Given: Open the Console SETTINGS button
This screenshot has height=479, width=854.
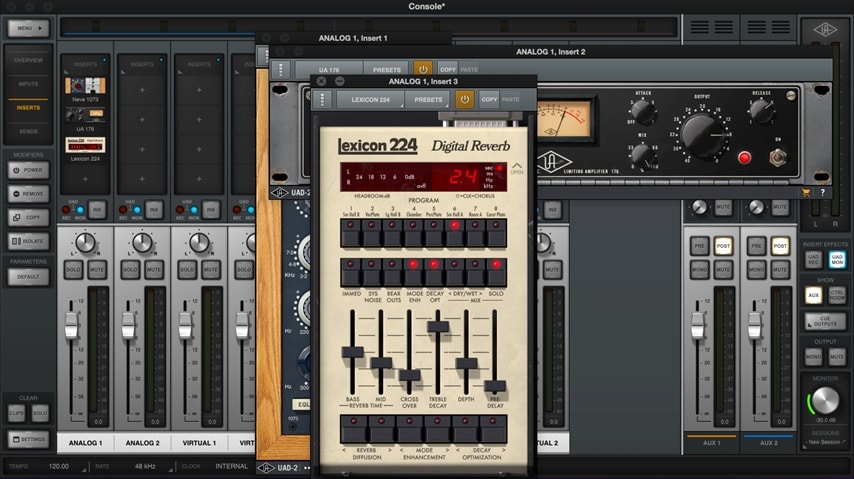Looking at the screenshot, I should (28, 439).
